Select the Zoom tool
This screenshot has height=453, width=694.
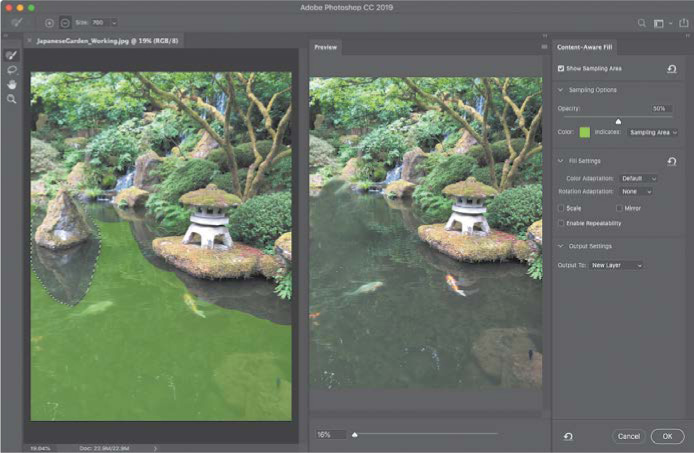(x=11, y=99)
